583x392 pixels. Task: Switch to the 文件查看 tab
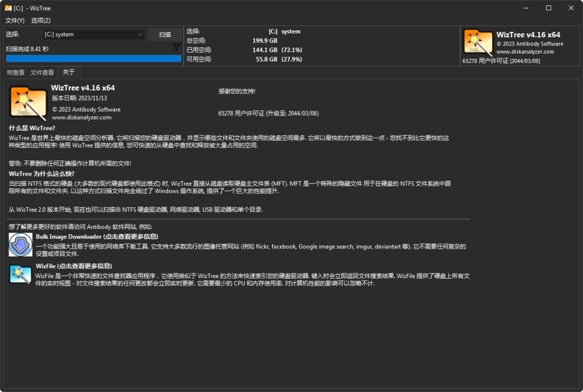click(42, 72)
